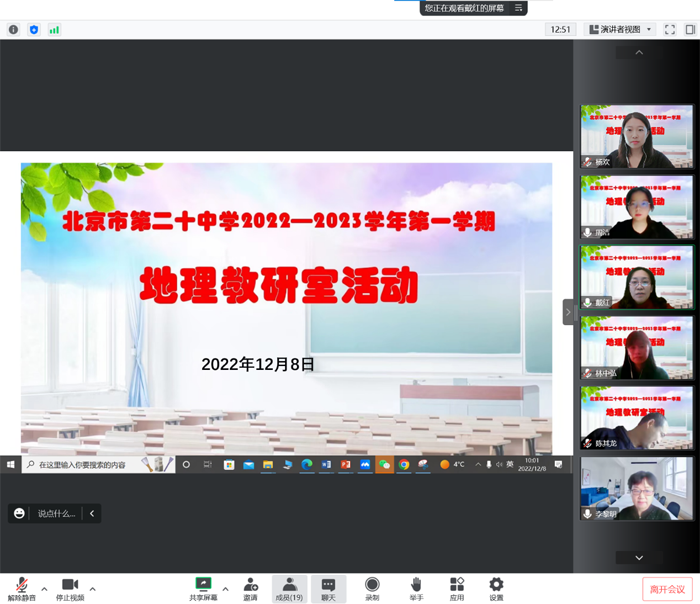The image size is (700, 604).
Task: Expand hidden tray icons in shared taskbar
Action: coord(478,465)
